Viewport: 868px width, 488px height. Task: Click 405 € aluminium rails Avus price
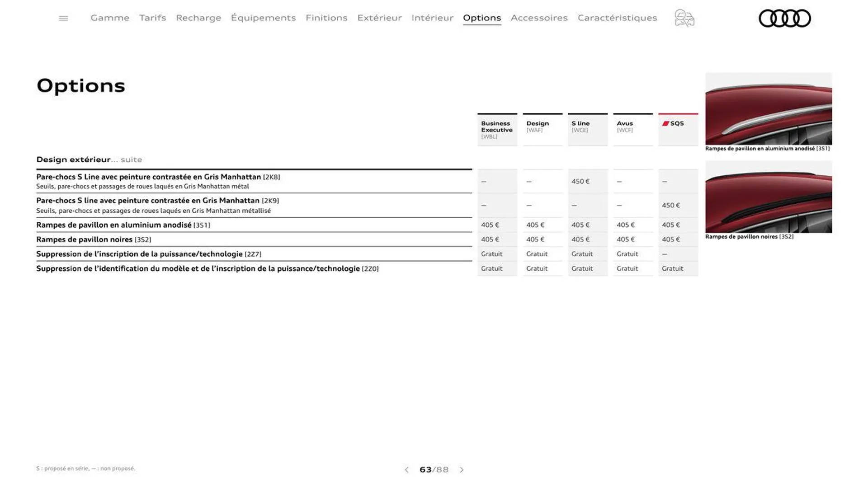pos(626,225)
